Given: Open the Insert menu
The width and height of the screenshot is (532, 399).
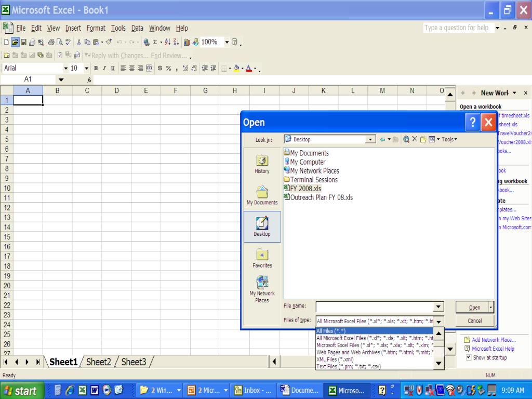Looking at the screenshot, I should pyautogui.click(x=73, y=28).
